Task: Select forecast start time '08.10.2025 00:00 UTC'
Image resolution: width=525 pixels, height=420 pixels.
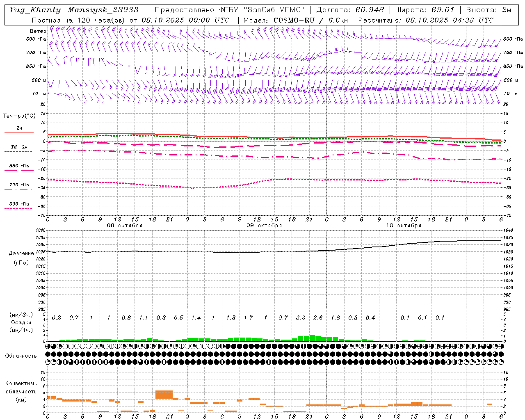Action: pyautogui.click(x=185, y=20)
